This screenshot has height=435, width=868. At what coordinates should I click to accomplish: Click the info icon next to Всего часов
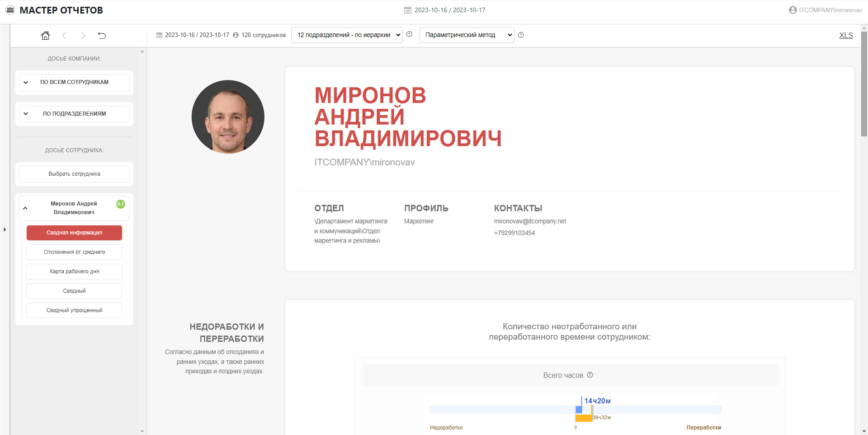click(x=590, y=375)
